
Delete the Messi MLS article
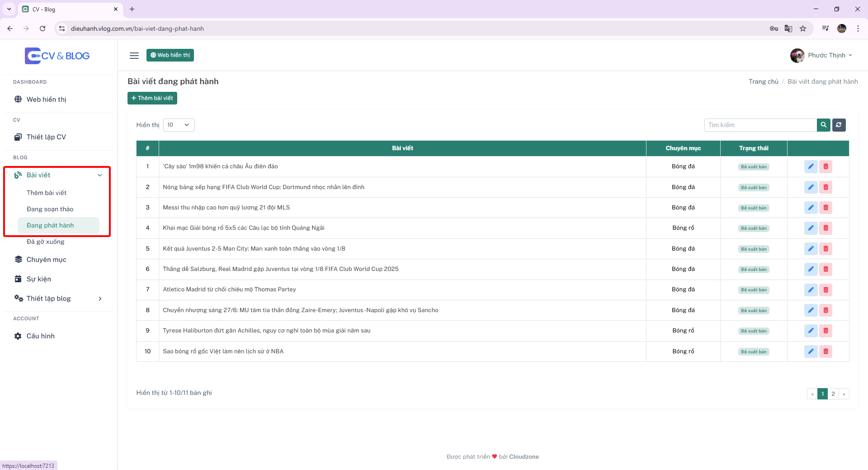point(826,208)
